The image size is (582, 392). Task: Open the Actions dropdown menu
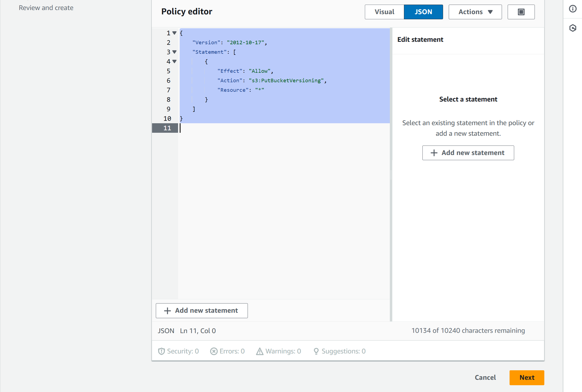[475, 12]
